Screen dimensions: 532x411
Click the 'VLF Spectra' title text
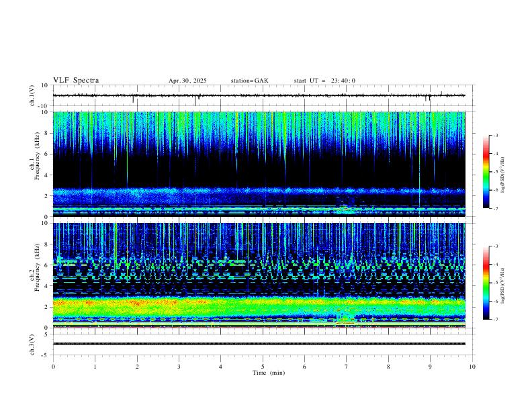tap(76, 81)
